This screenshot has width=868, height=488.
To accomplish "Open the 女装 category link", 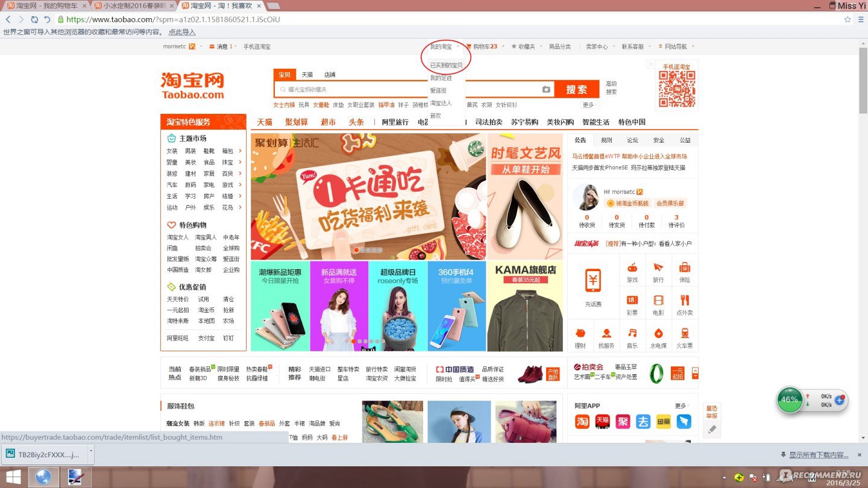I will pos(172,151).
